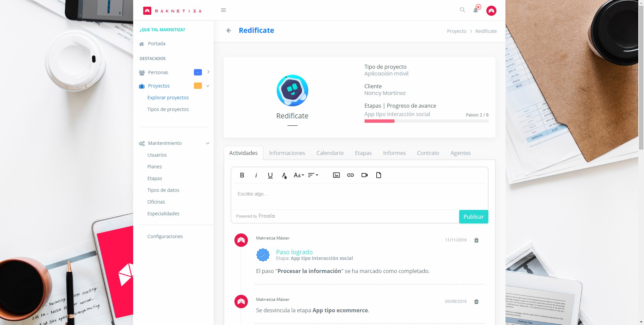Delete the 05/09/2019 activity entry
This screenshot has height=325, width=644.
[x=476, y=302]
